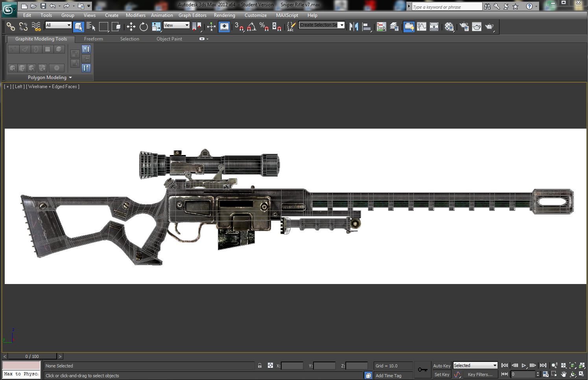Click the Key Filters button

480,374
